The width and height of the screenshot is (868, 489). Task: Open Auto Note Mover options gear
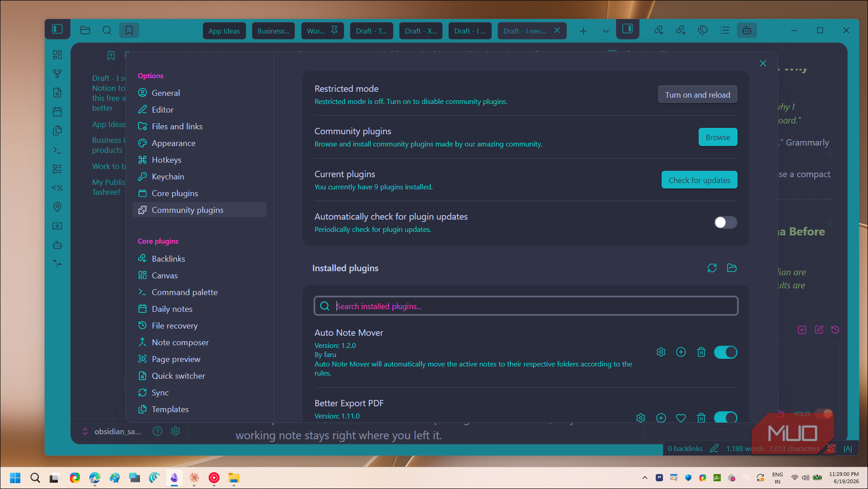point(661,352)
